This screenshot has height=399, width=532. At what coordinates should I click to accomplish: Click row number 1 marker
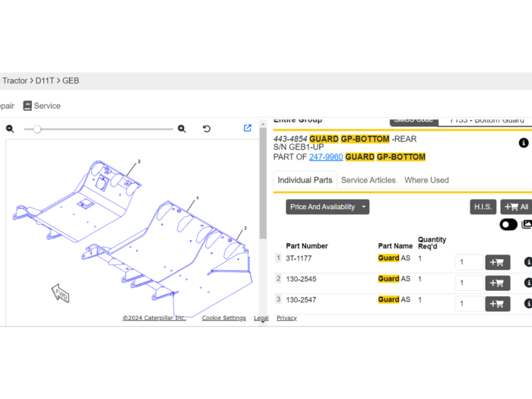[278, 258]
